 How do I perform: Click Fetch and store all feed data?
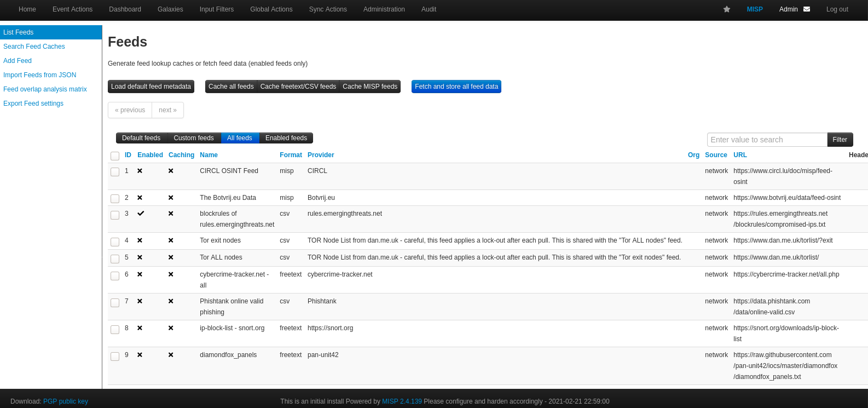456,87
